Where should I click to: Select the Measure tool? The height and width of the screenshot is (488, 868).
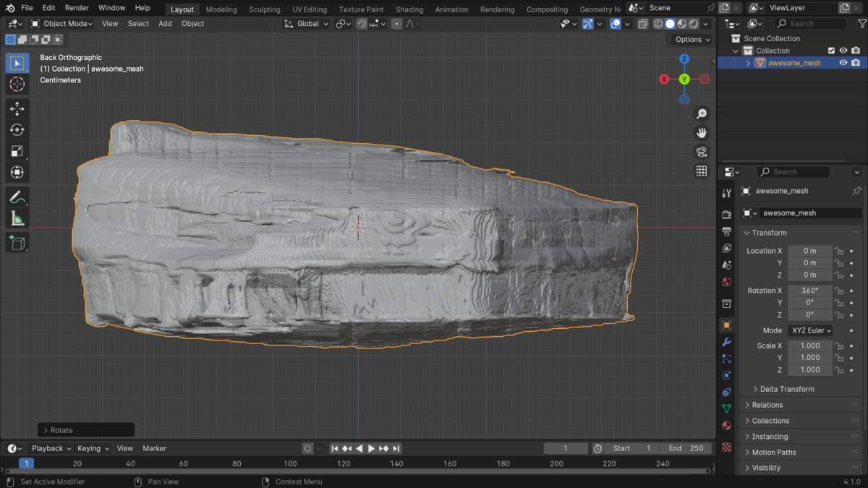point(17,218)
